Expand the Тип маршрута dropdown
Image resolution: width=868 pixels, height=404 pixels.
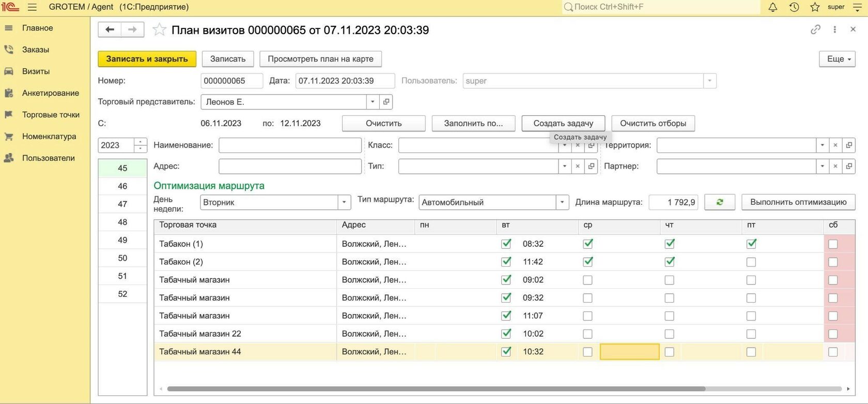pyautogui.click(x=562, y=202)
